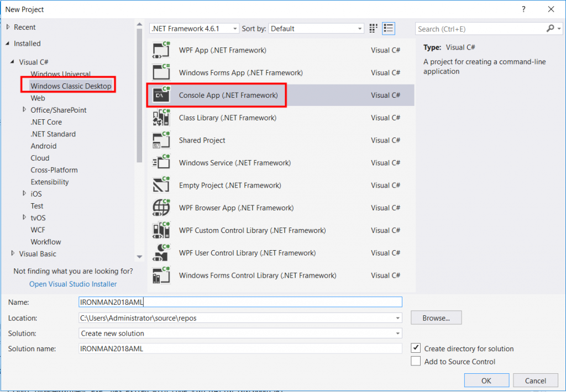Click the Browse... button

[x=436, y=317]
